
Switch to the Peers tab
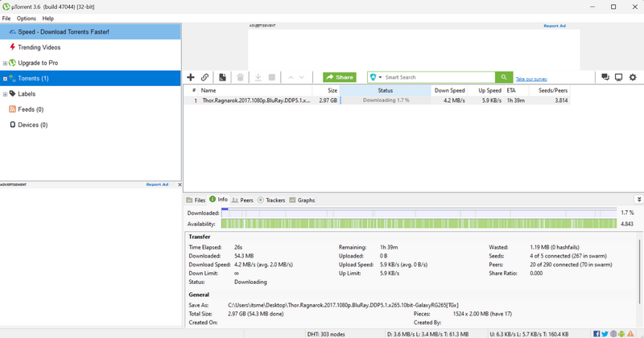[x=242, y=200]
